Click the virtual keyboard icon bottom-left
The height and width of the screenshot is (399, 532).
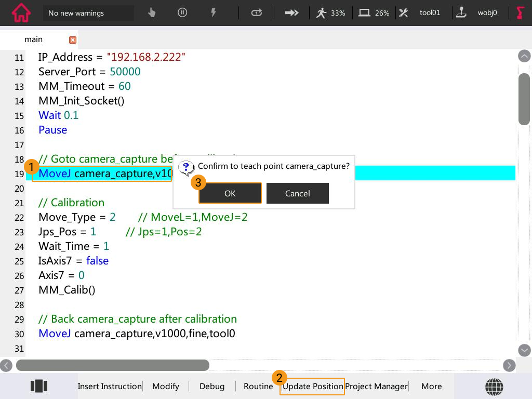(x=39, y=386)
